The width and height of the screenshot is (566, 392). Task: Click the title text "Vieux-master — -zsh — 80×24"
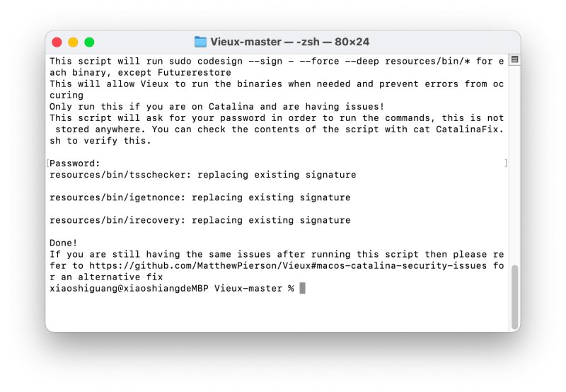(290, 42)
